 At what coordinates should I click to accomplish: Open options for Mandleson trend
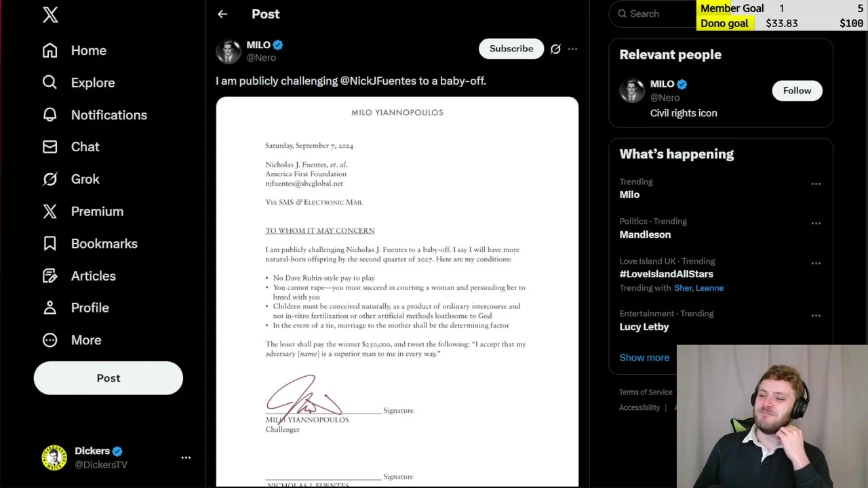pyautogui.click(x=816, y=224)
